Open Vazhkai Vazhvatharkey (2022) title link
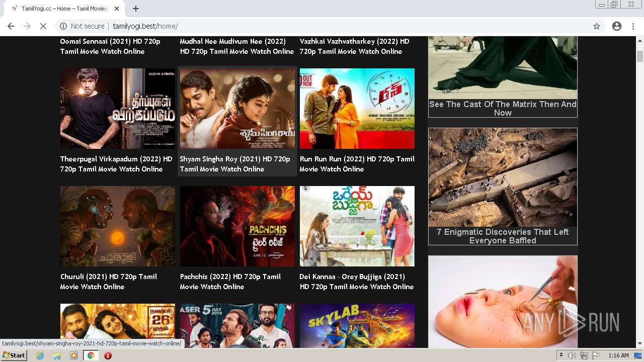Viewport: 644px width, 362px height. pyautogui.click(x=354, y=46)
